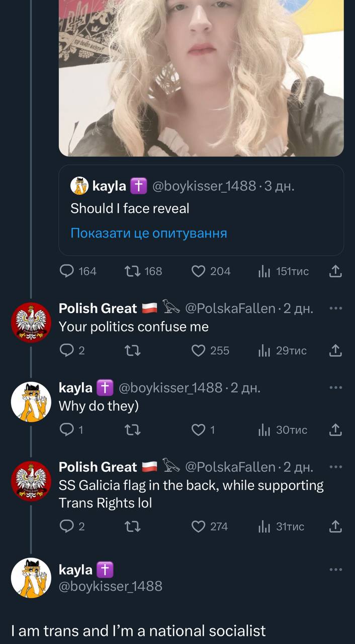Like the 'SS Galicia flag' reply
The height and width of the screenshot is (644, 355).
coord(199,526)
